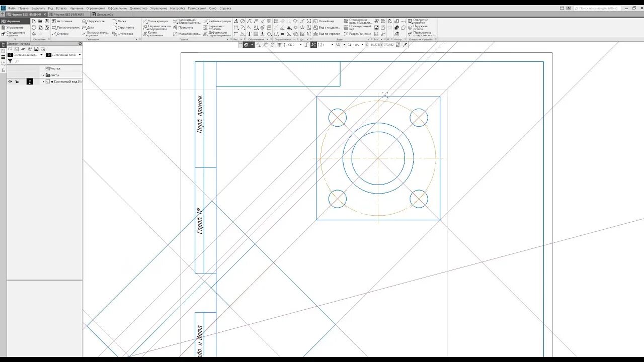Choose Удлинить до ближайшего объекта tool
The width and height of the screenshot is (644, 362).
pyautogui.click(x=187, y=21)
